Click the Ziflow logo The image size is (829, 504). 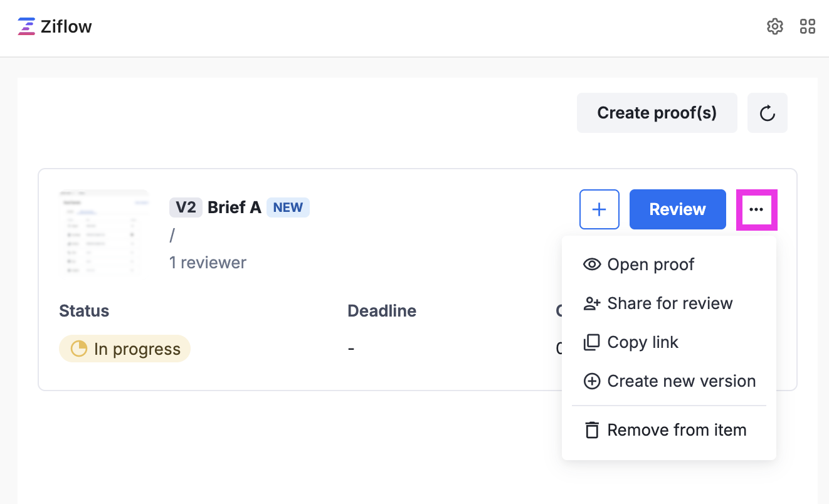26,26
